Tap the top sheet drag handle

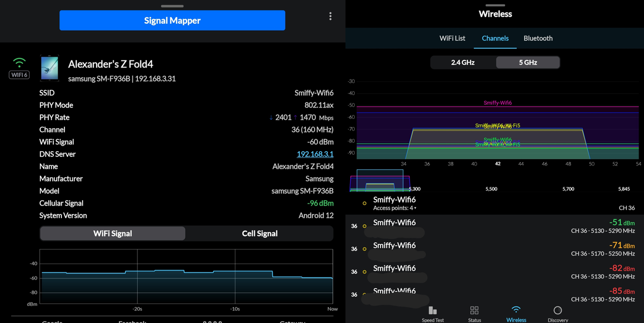click(173, 6)
